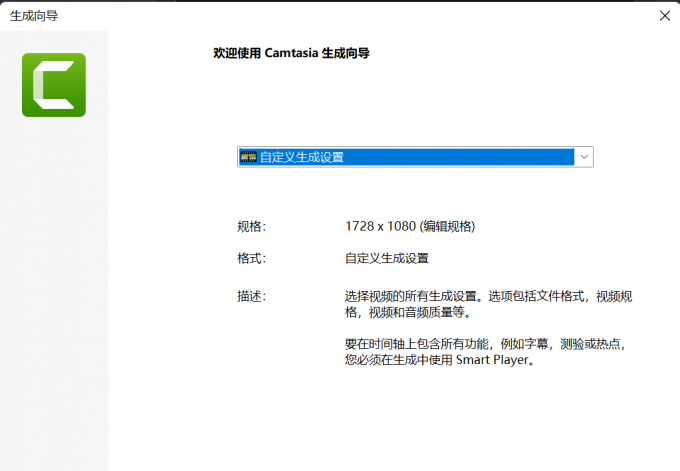Viewport: 680px width, 471px height.
Task: Select the highlighted 自定义生成设置 combo box entry
Action: (406, 157)
